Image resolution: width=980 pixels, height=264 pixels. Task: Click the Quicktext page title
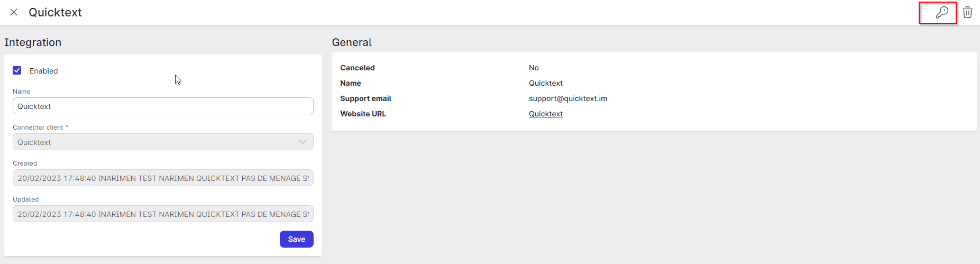click(55, 12)
